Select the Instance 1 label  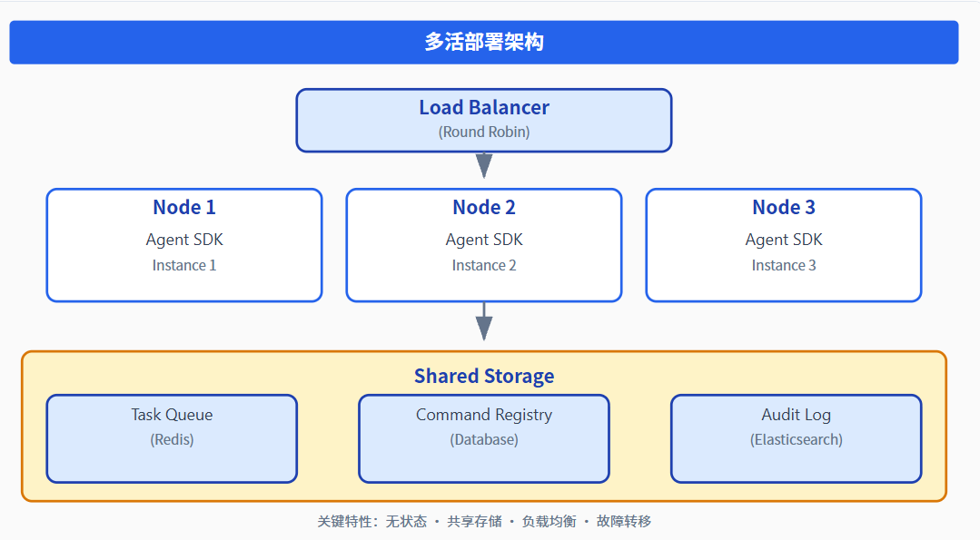pyautogui.click(x=184, y=265)
